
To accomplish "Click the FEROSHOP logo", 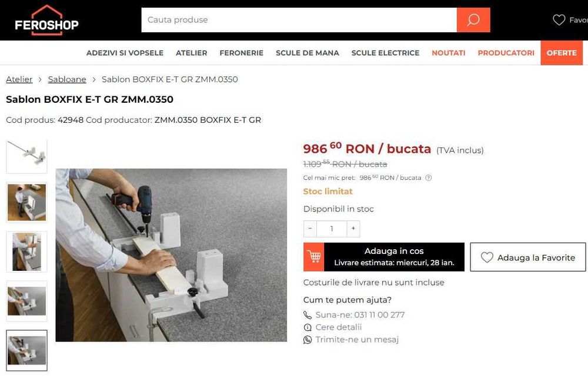I will coord(47,20).
